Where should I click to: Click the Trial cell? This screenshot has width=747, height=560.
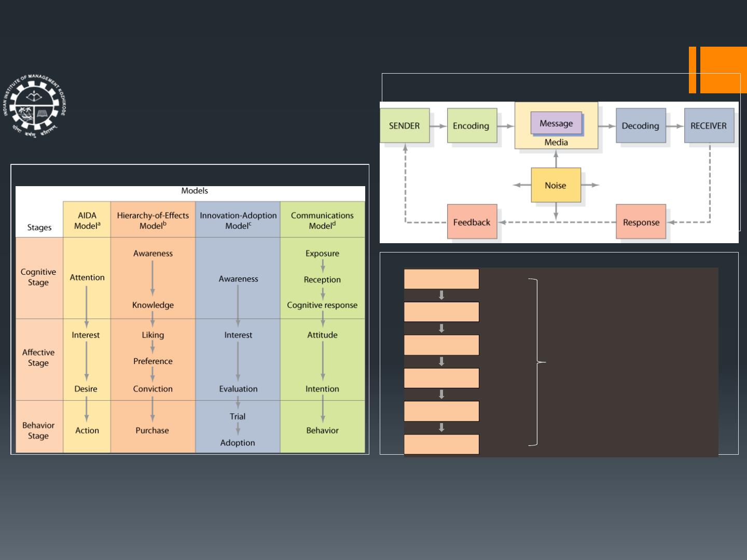(238, 416)
